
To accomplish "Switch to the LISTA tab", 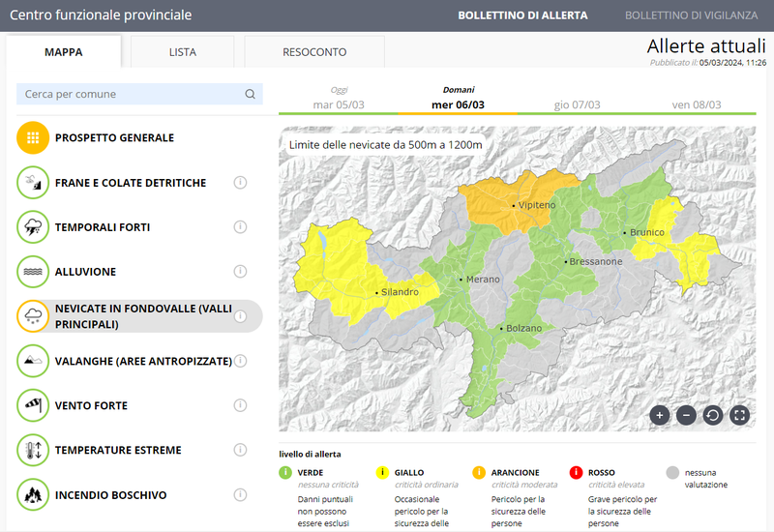I will point(182,52).
